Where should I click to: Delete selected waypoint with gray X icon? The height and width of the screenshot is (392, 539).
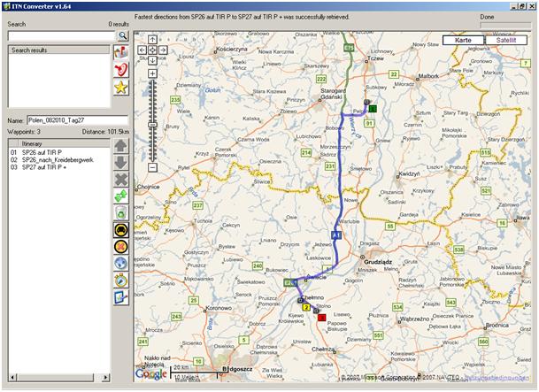click(x=121, y=180)
